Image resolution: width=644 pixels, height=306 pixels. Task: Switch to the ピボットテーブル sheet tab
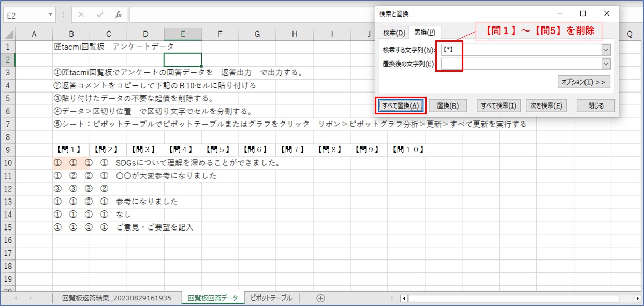pyautogui.click(x=271, y=298)
